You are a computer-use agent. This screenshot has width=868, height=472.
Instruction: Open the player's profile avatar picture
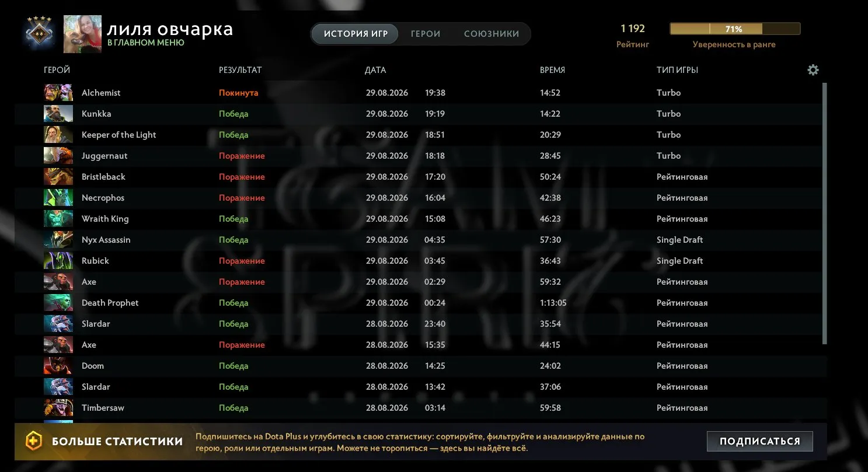82,34
